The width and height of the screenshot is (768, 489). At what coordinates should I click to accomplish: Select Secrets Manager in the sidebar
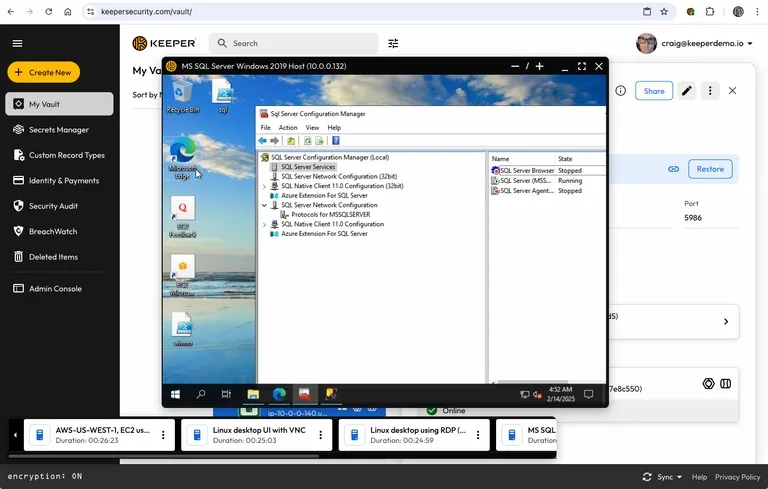point(59,130)
